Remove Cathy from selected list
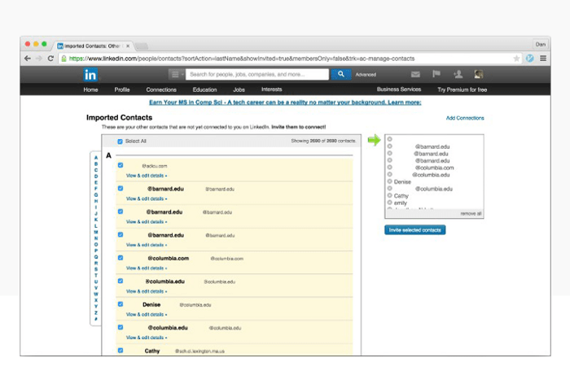This screenshot has width=570, height=392. (390, 195)
